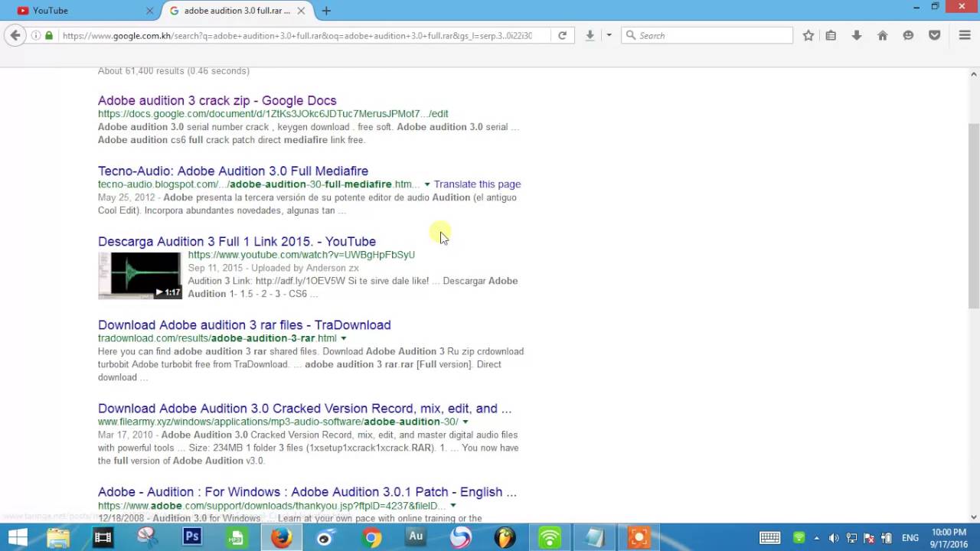Open Adobe Audition 3.0.1 Patch result

click(x=307, y=491)
